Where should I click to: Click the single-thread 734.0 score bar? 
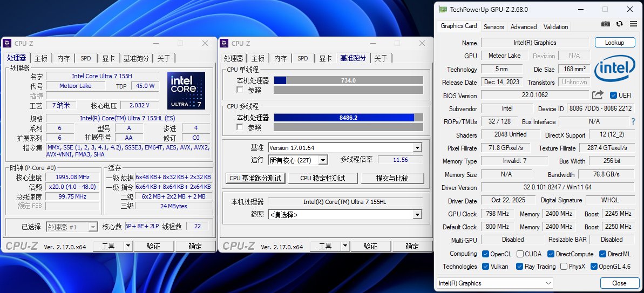click(x=348, y=80)
